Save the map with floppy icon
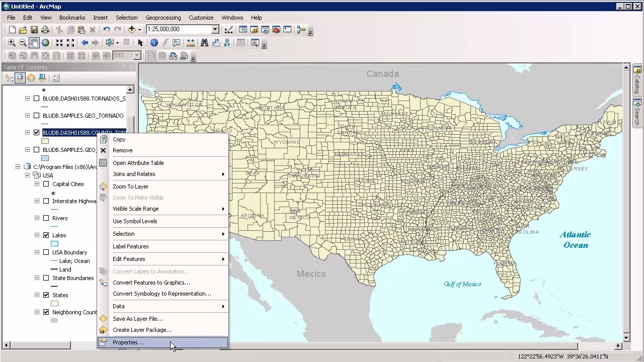644x362 pixels. 34,30
